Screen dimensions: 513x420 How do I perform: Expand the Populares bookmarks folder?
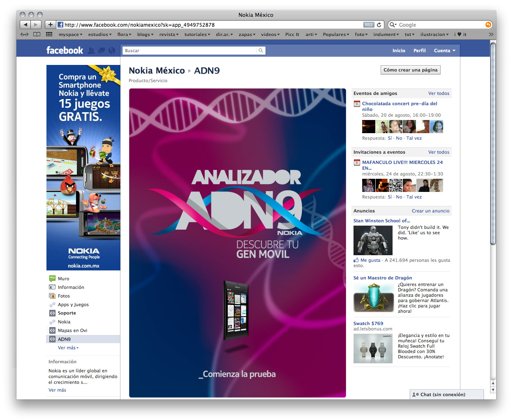(x=336, y=35)
